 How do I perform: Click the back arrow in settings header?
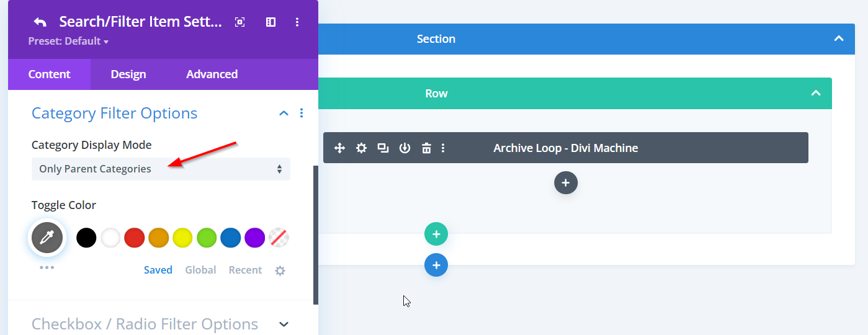40,22
